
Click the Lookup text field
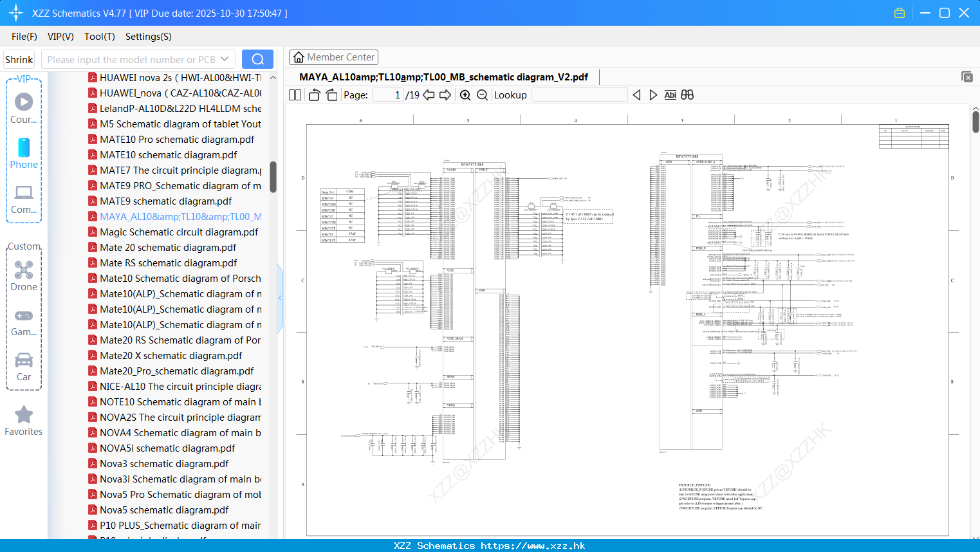coord(579,95)
